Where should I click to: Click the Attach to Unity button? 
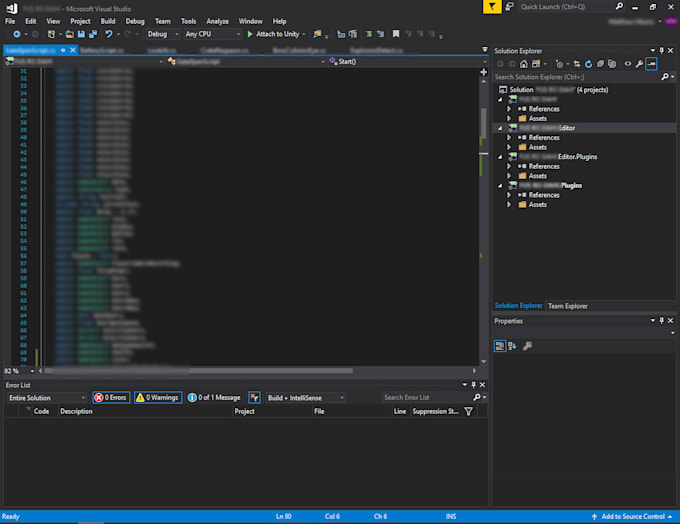click(x=278, y=34)
